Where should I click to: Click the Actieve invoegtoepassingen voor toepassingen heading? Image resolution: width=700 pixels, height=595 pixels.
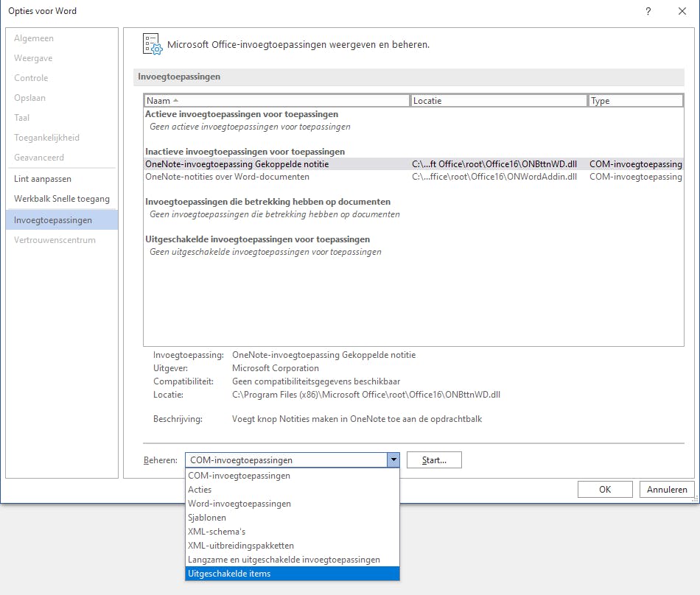coord(242,114)
